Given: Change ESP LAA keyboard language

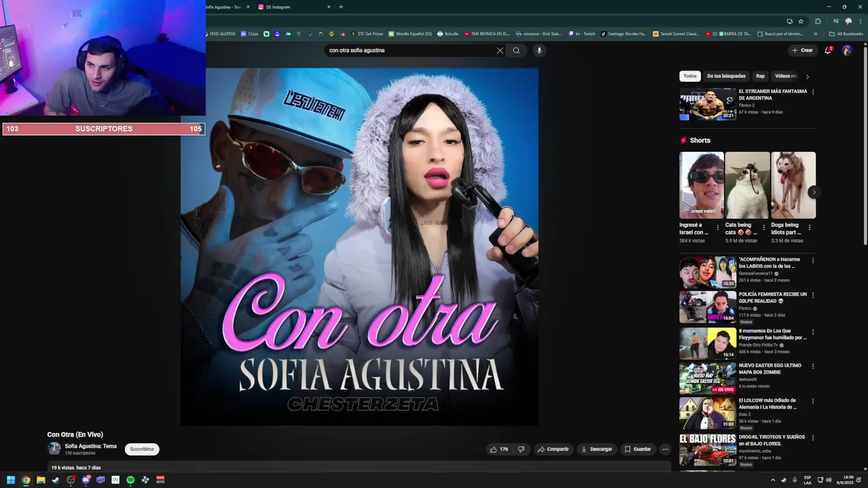Looking at the screenshot, I should (808, 480).
